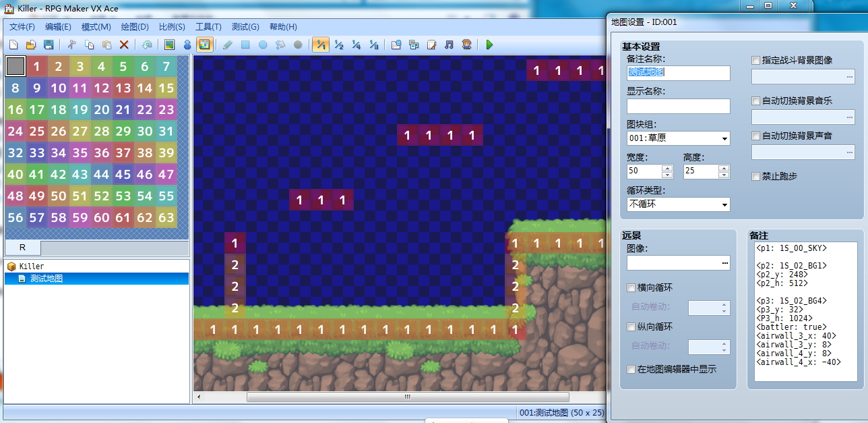Increase the 宽度 value with up arrow
Image resolution: width=868 pixels, height=423 pixels.
point(667,167)
